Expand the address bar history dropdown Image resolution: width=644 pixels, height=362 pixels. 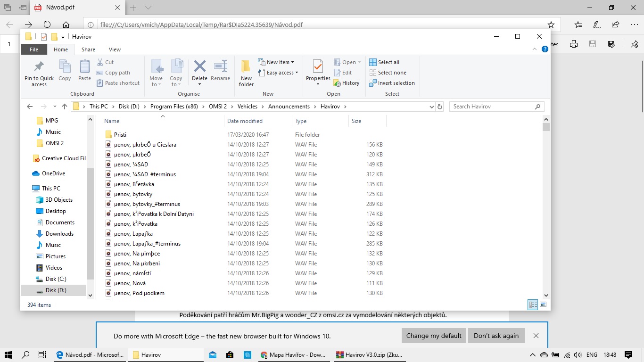432,107
